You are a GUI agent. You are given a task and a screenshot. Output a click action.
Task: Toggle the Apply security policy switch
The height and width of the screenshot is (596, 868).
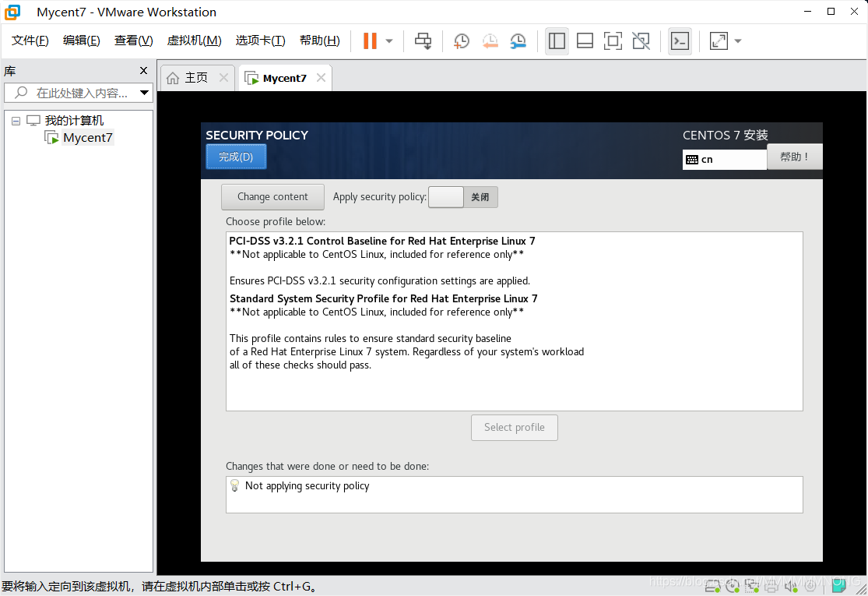pyautogui.click(x=462, y=196)
